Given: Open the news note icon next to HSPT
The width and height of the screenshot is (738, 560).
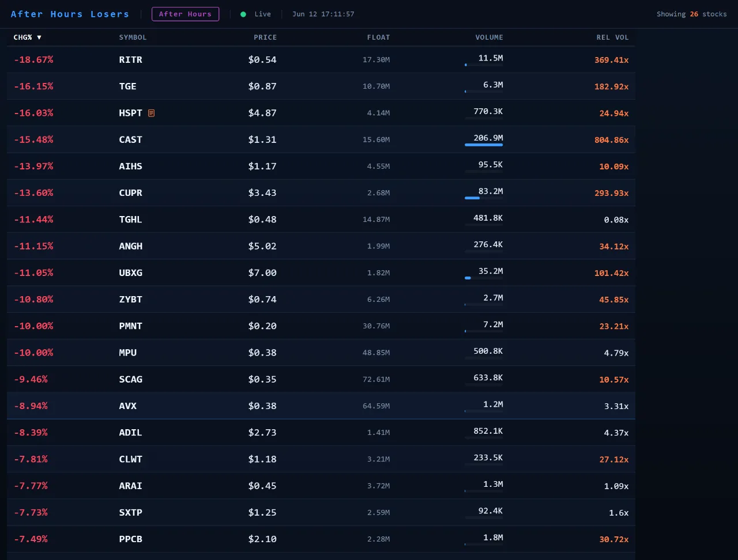Looking at the screenshot, I should 152,113.
